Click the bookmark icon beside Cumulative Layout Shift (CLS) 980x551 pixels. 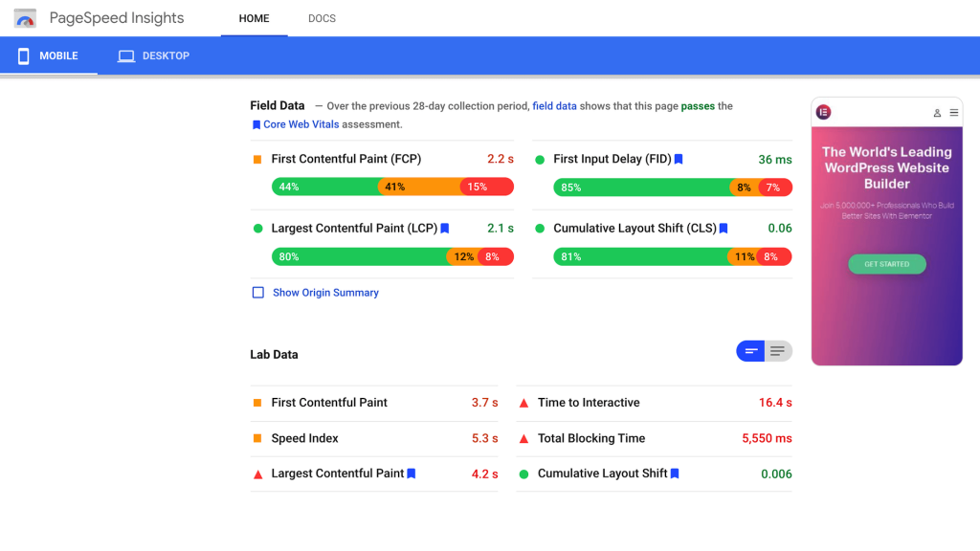click(x=724, y=229)
